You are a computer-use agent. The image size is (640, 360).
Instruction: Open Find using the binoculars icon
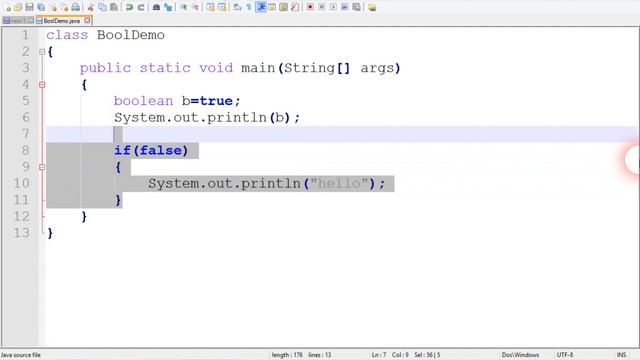(x=156, y=7)
